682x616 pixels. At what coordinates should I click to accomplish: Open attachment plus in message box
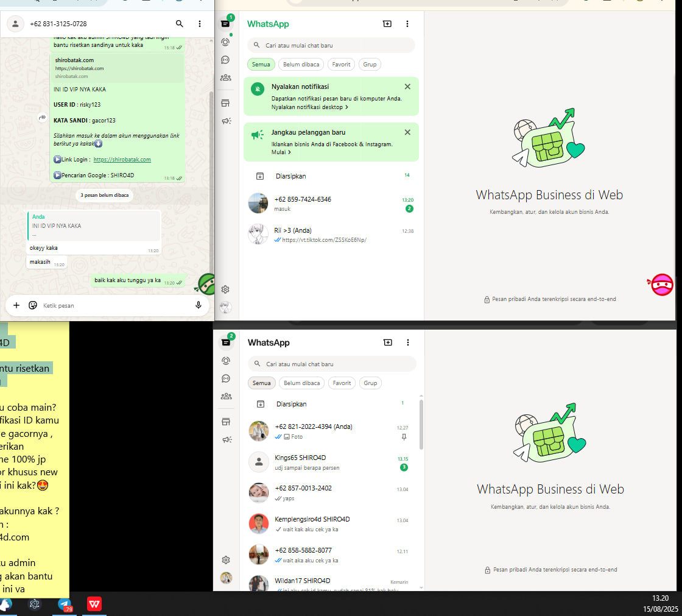16,305
